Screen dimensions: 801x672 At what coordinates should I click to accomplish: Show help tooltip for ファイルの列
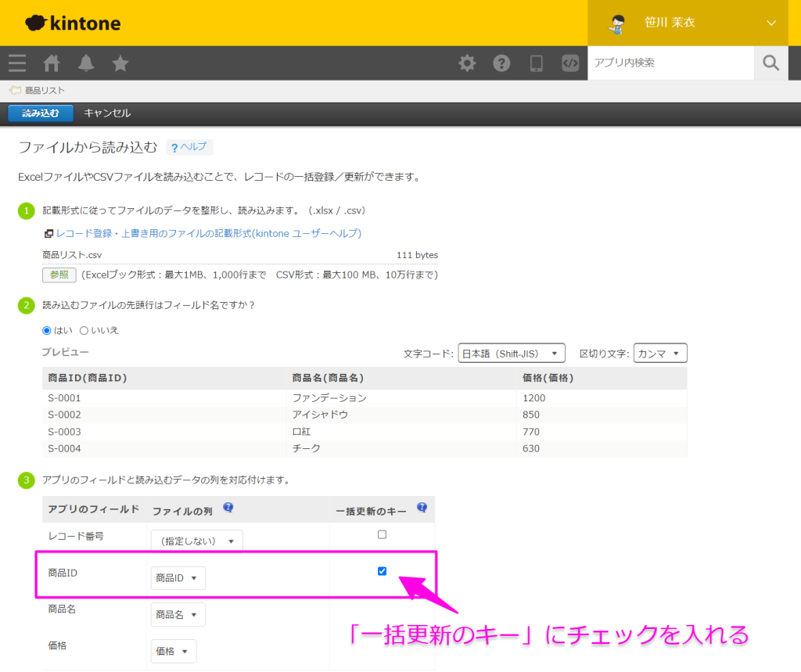pyautogui.click(x=228, y=508)
